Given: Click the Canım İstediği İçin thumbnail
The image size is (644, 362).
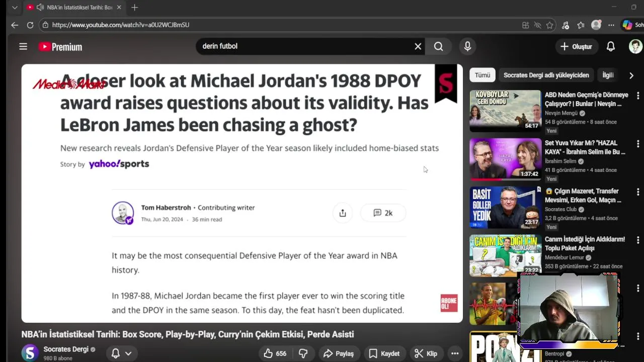Looking at the screenshot, I should (x=505, y=255).
